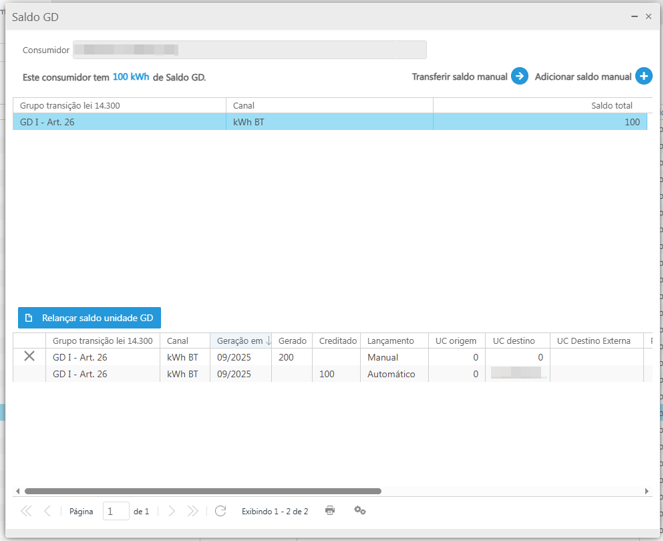663x541 pixels.
Task: Click the Transferir saldo manual arrow icon
Action: coord(520,77)
